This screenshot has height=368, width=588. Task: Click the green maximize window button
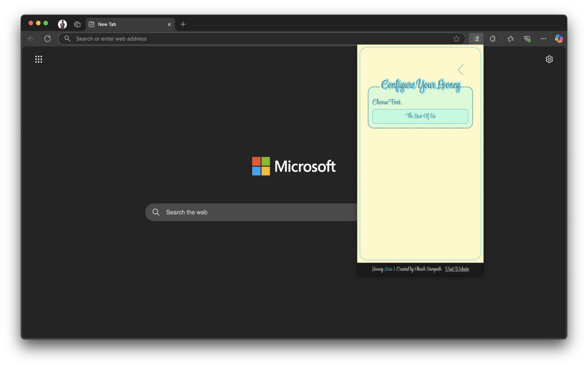point(45,23)
